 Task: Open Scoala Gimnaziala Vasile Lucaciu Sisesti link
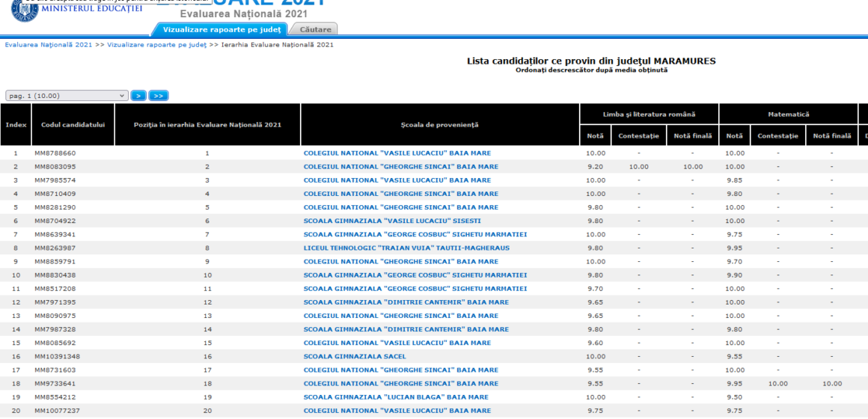[392, 221]
